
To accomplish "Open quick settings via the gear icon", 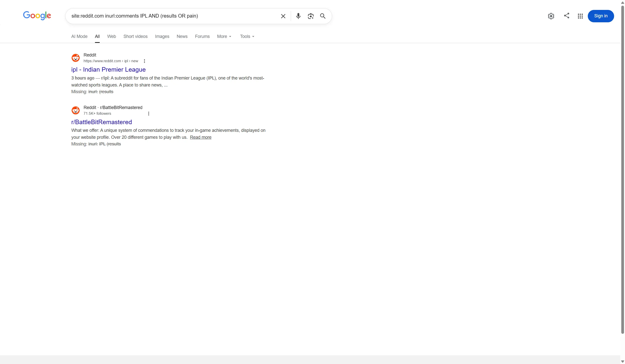I will tap(551, 16).
